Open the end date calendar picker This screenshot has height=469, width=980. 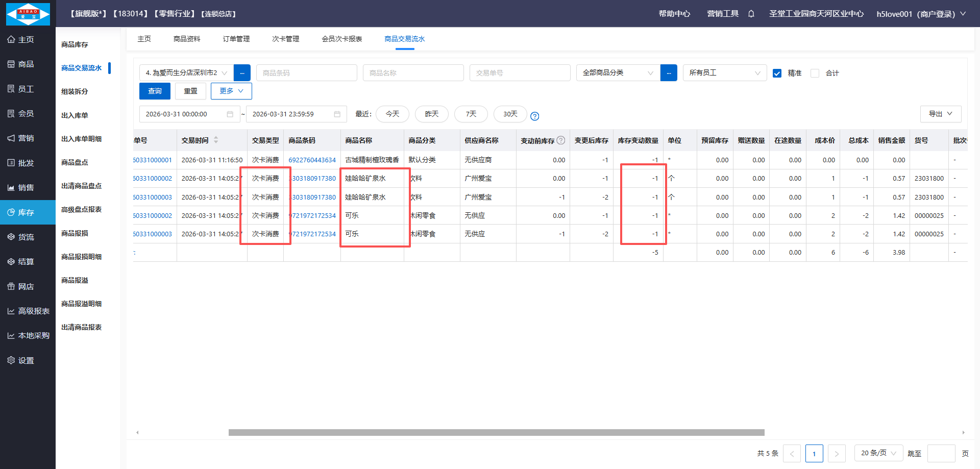coord(337,114)
